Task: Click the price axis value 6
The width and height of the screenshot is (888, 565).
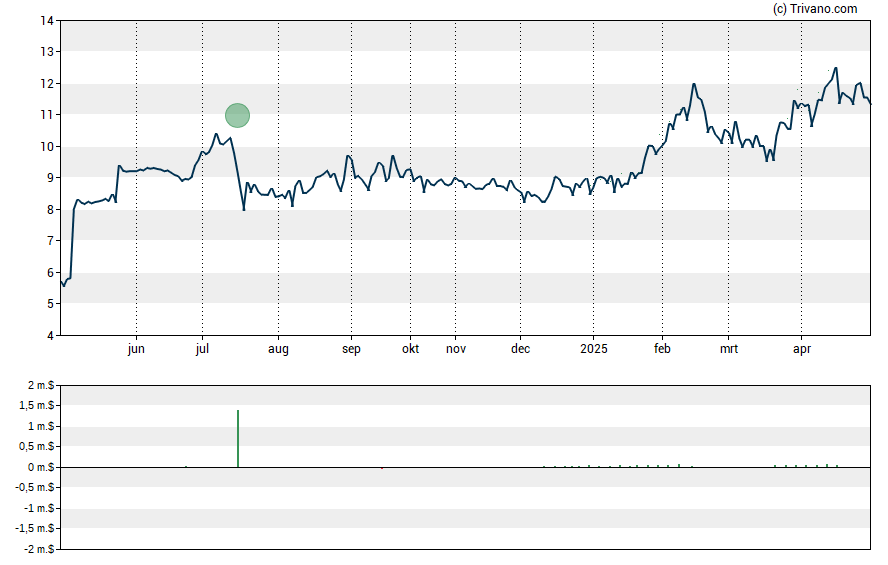Action: (50, 272)
